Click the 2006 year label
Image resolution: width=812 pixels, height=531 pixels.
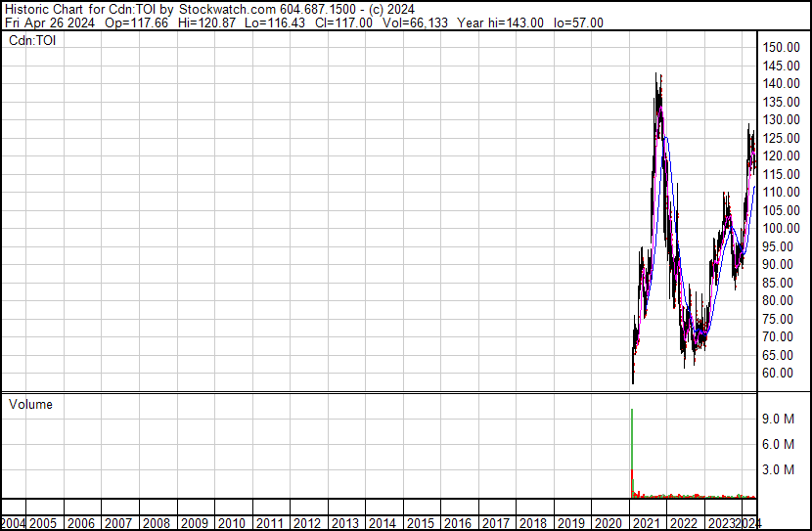[x=81, y=524]
